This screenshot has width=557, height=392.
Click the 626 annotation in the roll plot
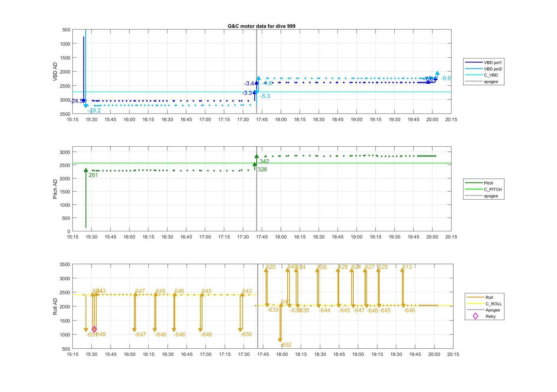point(322,267)
